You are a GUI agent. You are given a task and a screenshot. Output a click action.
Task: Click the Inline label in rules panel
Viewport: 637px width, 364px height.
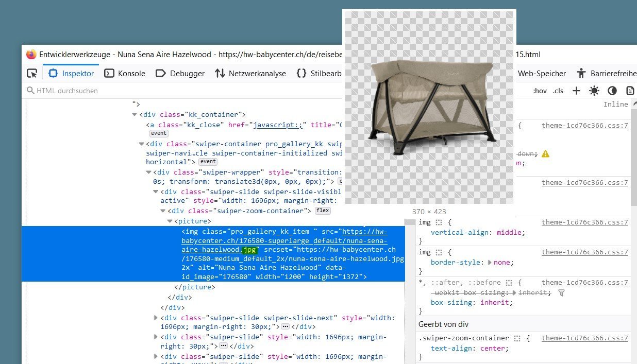pyautogui.click(x=615, y=105)
